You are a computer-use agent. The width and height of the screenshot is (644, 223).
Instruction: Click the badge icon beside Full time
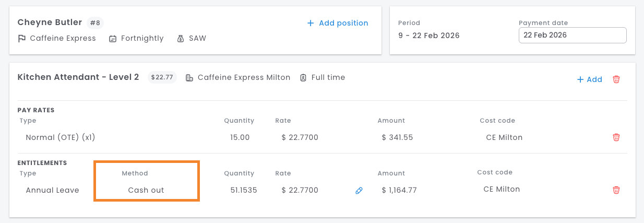click(303, 77)
